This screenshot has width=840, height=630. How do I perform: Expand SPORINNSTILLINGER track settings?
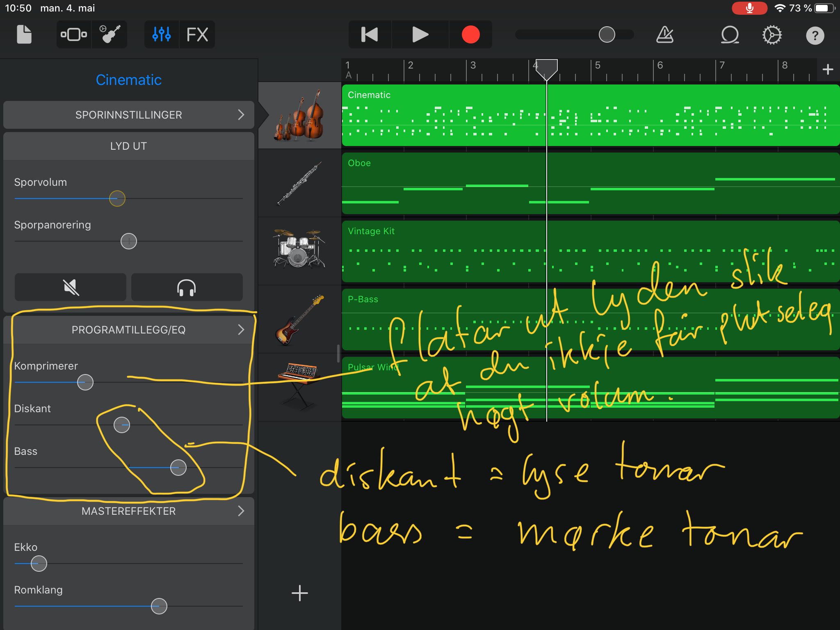(x=128, y=115)
